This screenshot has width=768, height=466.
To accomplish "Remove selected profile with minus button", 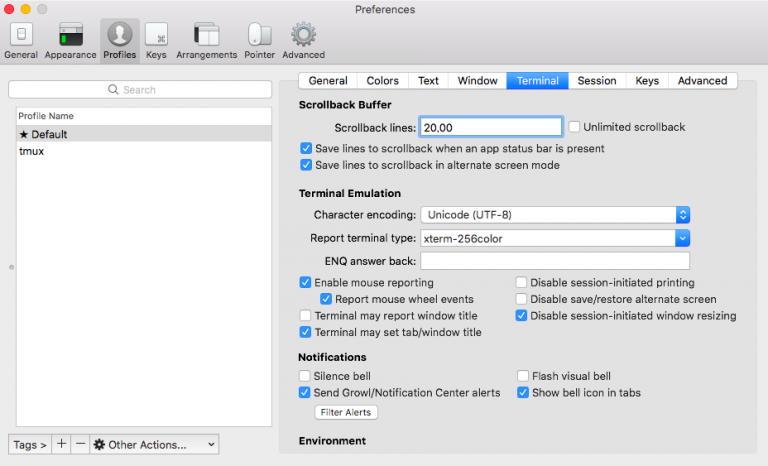I will (80, 444).
